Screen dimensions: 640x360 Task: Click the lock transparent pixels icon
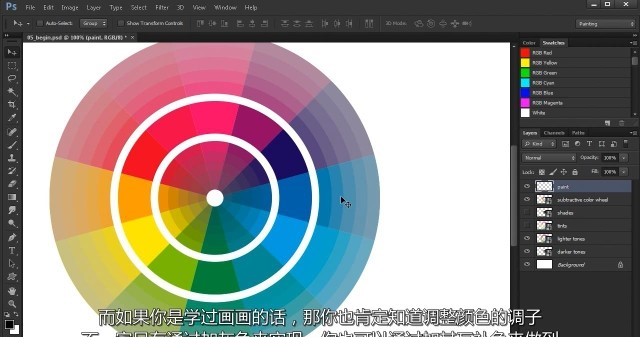(x=542, y=172)
